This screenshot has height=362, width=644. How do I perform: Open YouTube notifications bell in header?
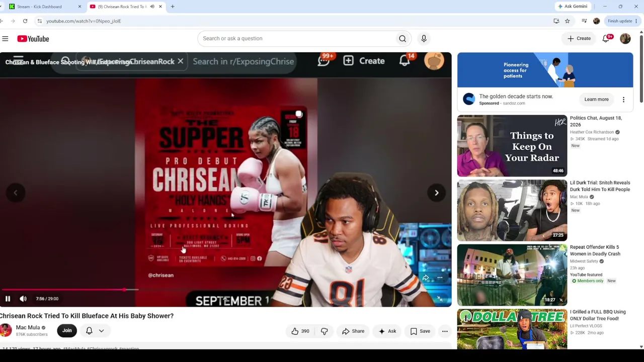click(x=607, y=39)
